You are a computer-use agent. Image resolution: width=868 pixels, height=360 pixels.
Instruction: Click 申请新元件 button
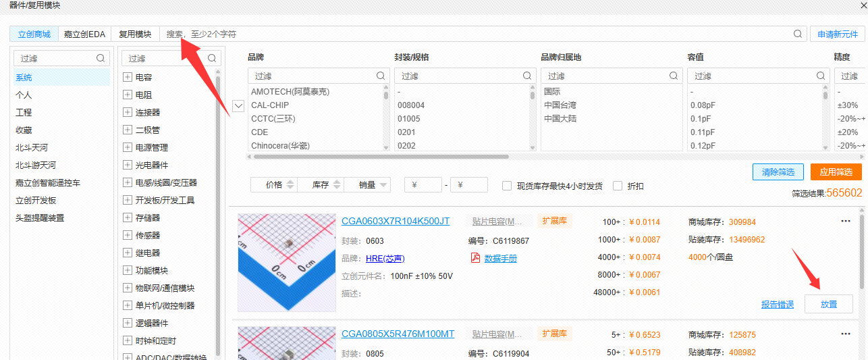[838, 34]
